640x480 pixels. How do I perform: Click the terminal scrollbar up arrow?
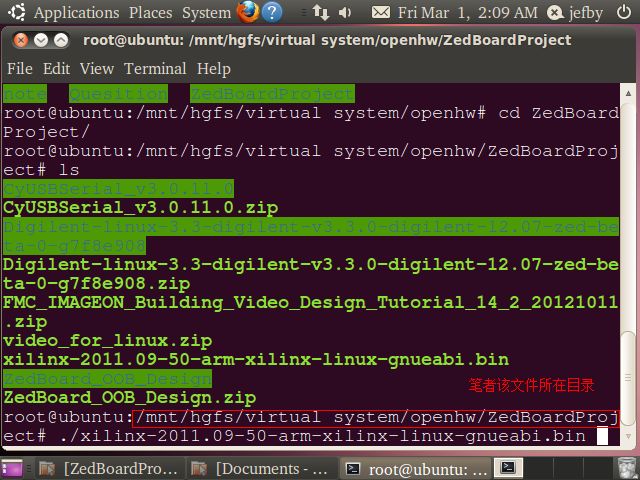click(628, 93)
